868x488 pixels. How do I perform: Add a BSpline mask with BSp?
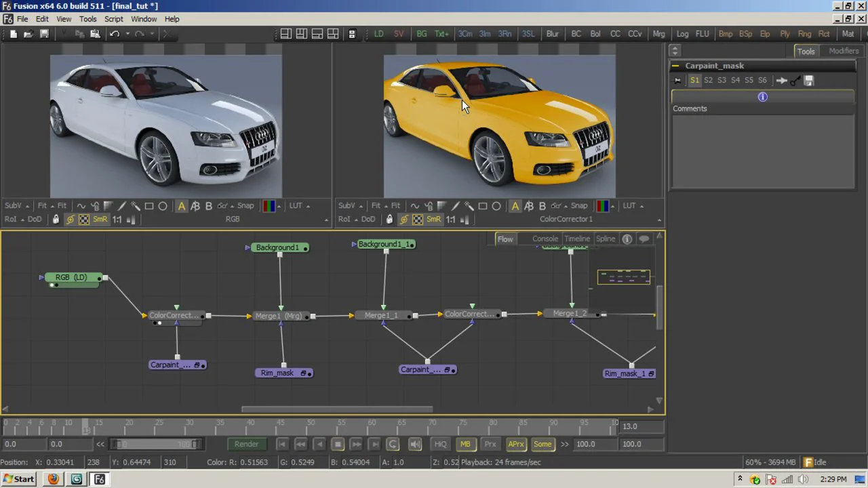(x=745, y=34)
